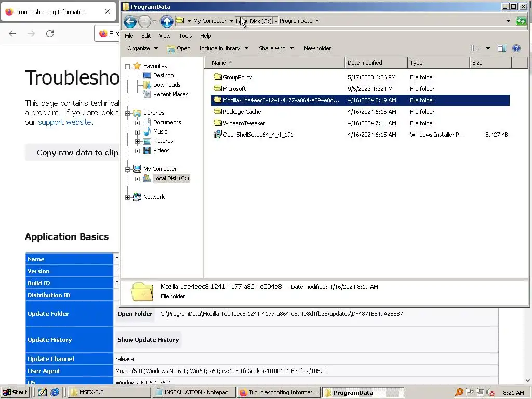The width and height of the screenshot is (532, 399).
Task: Click Copy raw data to clipboard button
Action: [x=72, y=152]
